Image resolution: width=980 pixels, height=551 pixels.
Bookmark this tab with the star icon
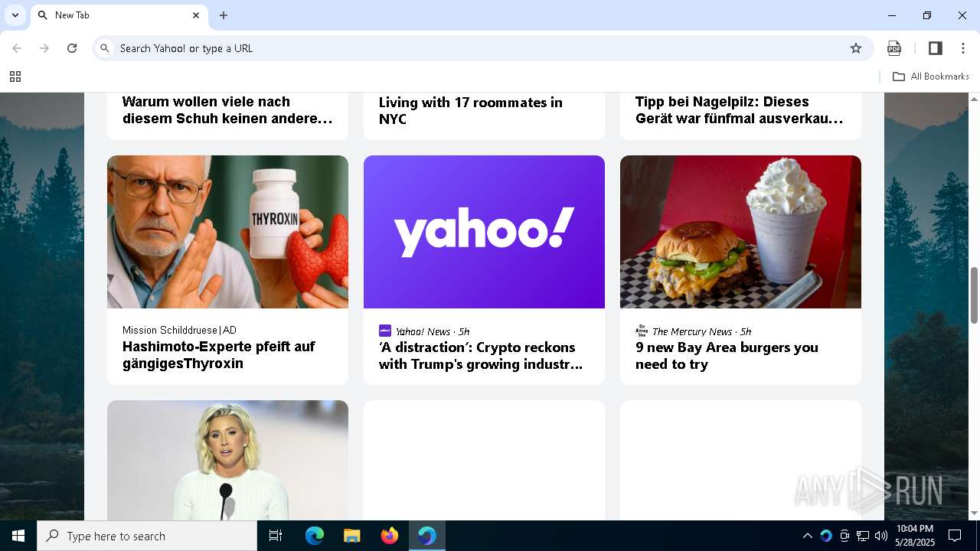pos(856,48)
